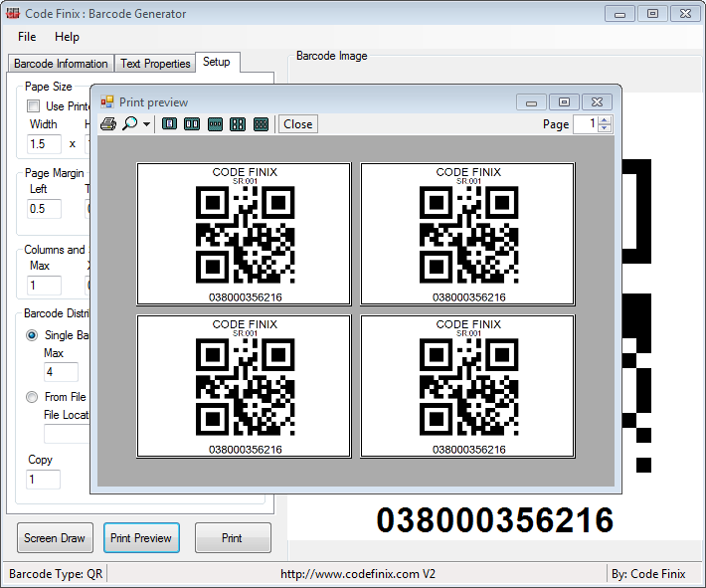The image size is (706, 588).
Task: Click the Print button
Action: click(233, 538)
